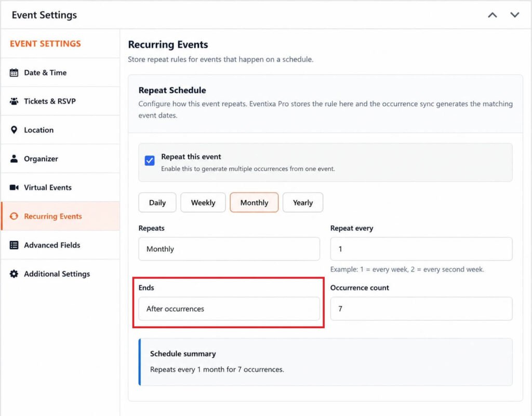The width and height of the screenshot is (532, 416).
Task: Open the Repeats dropdown showing Monthly
Action: point(229,249)
